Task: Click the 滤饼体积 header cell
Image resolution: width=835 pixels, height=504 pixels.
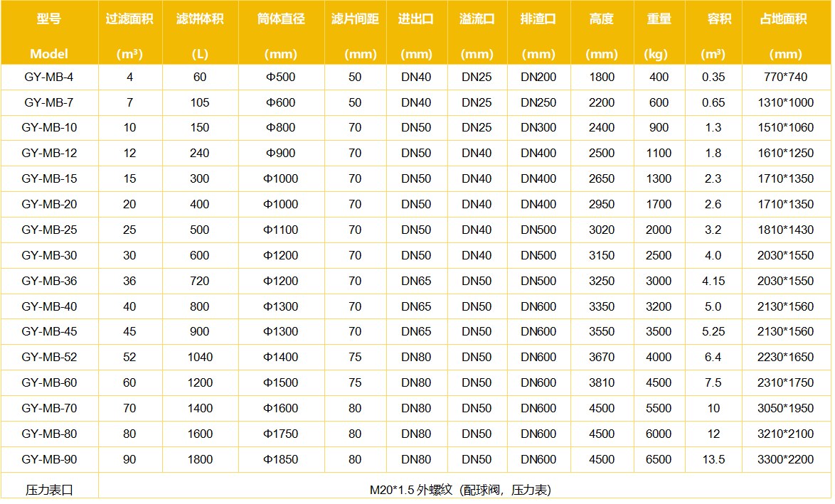Action: (200, 34)
